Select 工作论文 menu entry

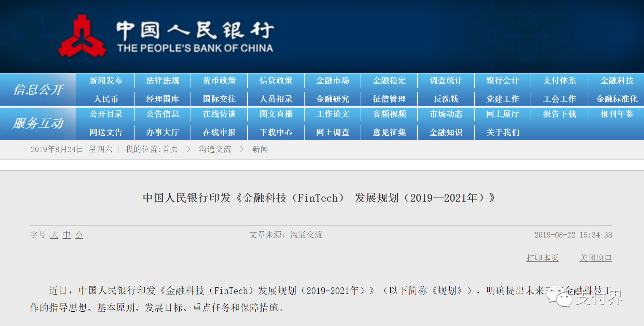(x=333, y=114)
